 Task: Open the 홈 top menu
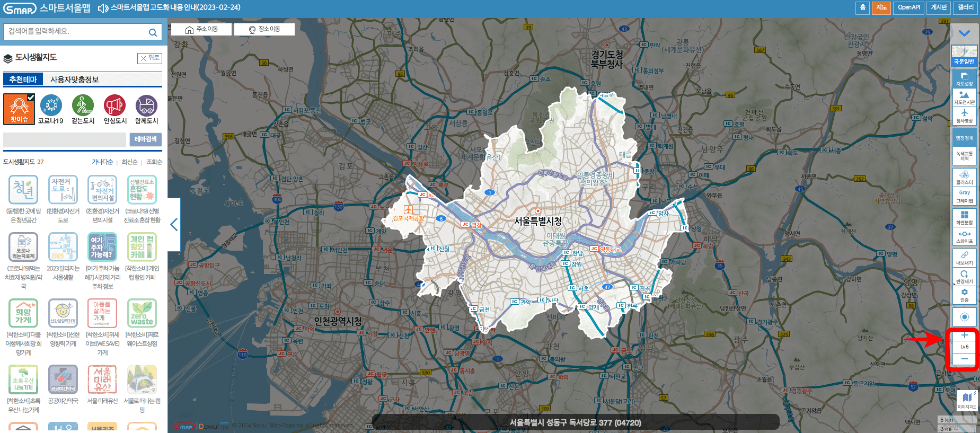click(x=862, y=7)
